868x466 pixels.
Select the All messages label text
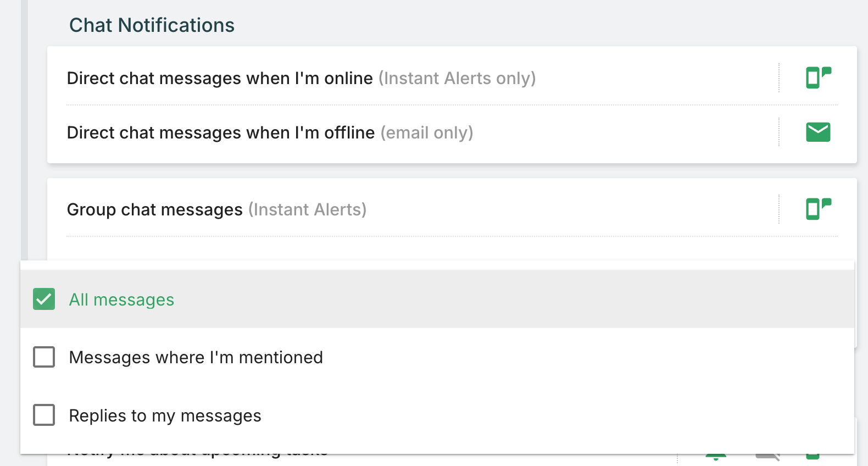point(121,299)
